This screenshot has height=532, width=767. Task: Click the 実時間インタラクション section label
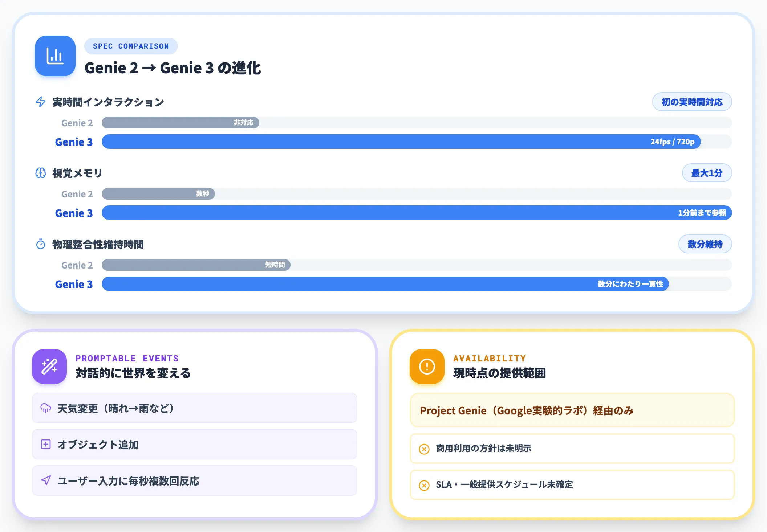(x=108, y=102)
